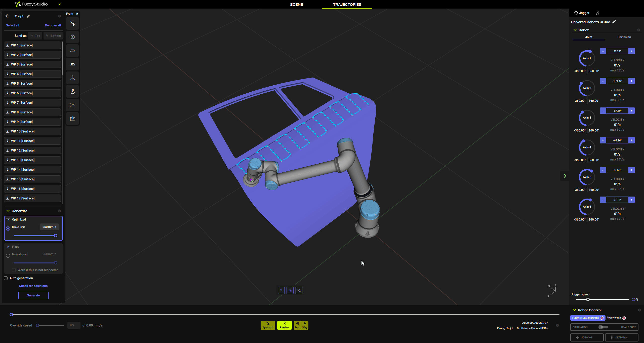Viewport: 644px width, 343px height.
Task: Toggle the JOGGING button
Action: [587, 337]
